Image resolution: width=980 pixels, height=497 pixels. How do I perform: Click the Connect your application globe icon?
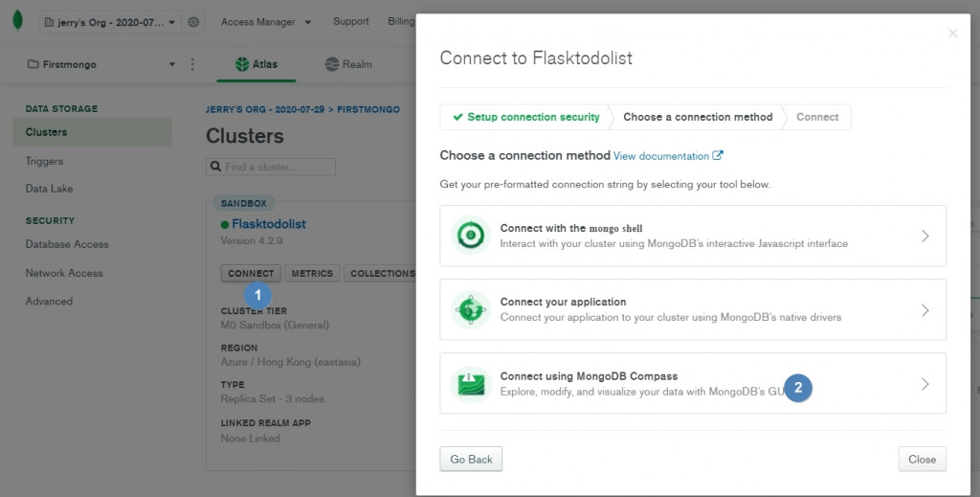click(x=470, y=309)
